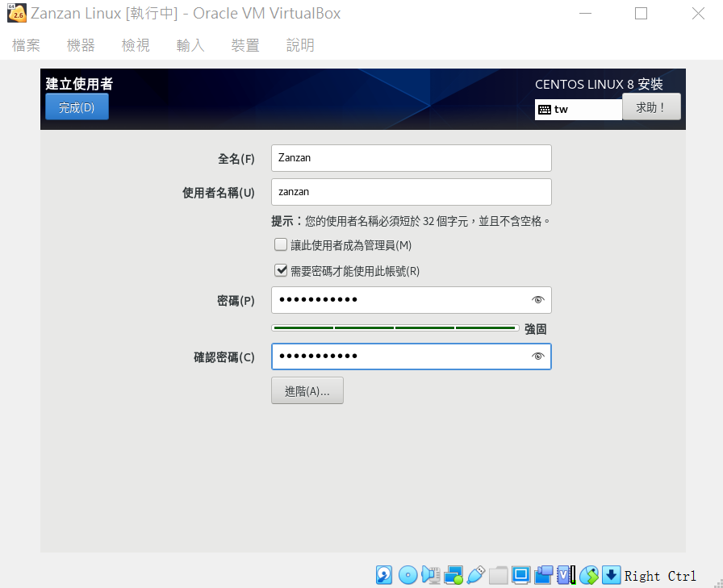Click the 求助! help button
723x588 pixels.
651,107
